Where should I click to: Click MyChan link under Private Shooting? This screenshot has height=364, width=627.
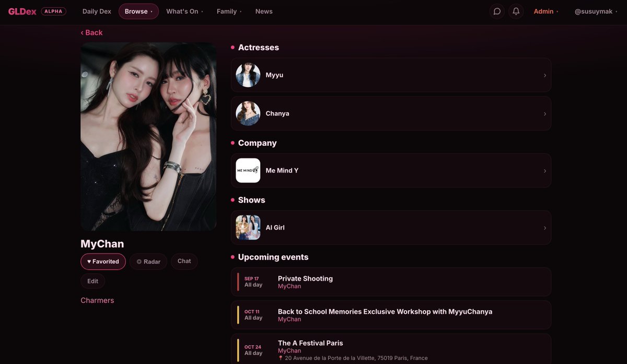pyautogui.click(x=289, y=286)
